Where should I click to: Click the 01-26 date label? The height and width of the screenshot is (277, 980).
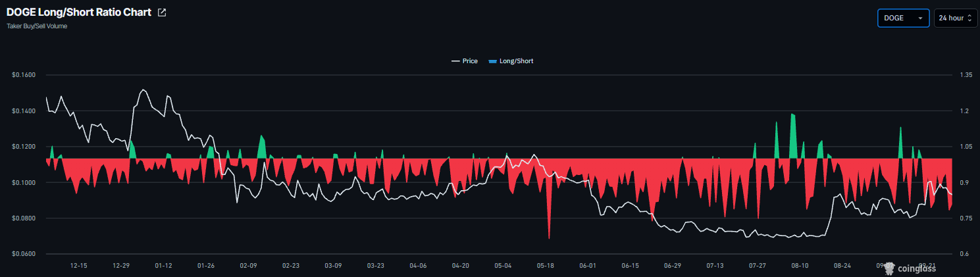tap(206, 266)
